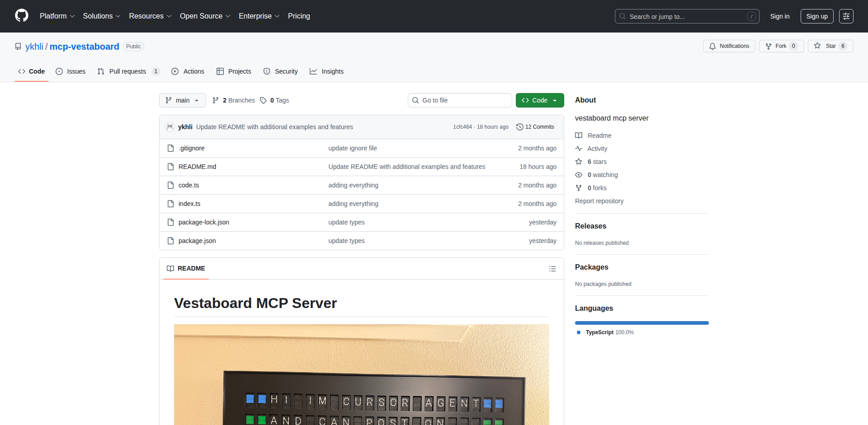Click the file icon beside package.json
The height and width of the screenshot is (425, 868).
pyautogui.click(x=170, y=241)
